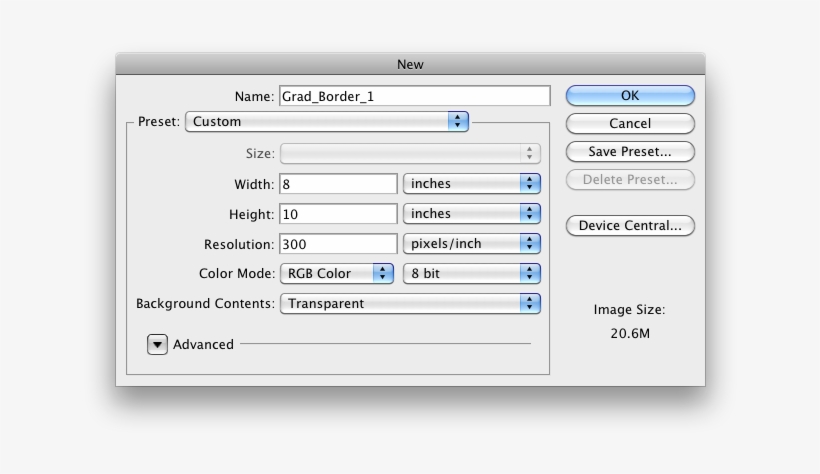Click the Height input field
The image size is (820, 474).
[339, 214]
